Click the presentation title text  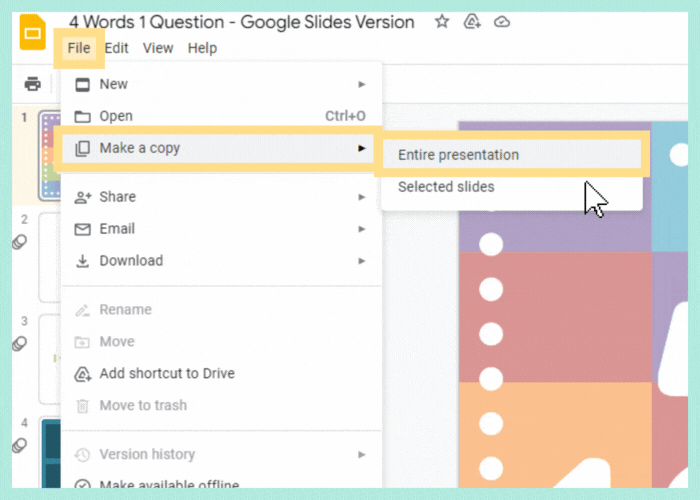241,22
